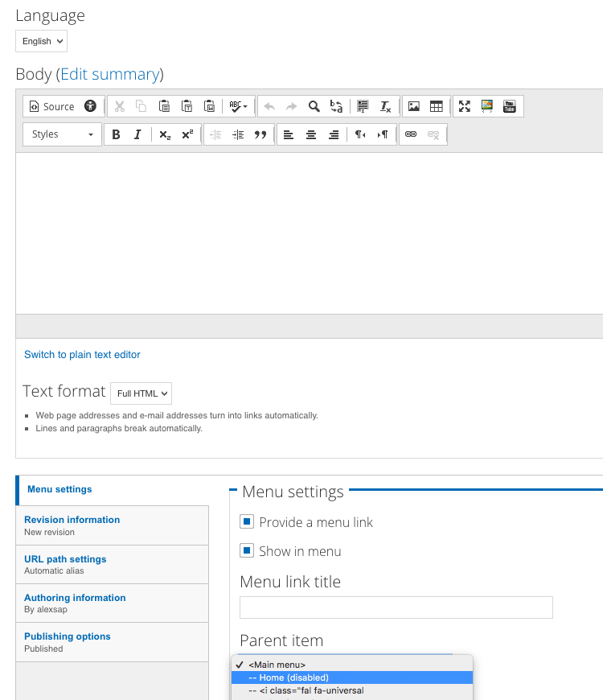Disable Show in menu

pyautogui.click(x=246, y=550)
